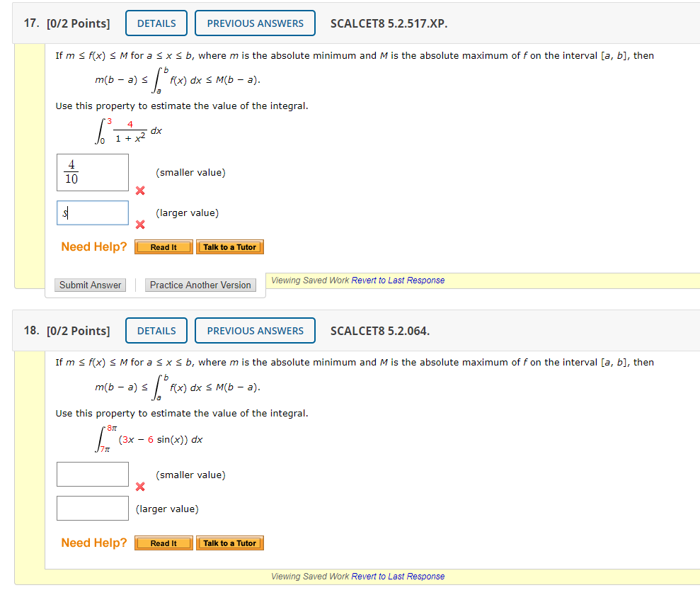Click Submit Answer for question 17

pos(90,285)
